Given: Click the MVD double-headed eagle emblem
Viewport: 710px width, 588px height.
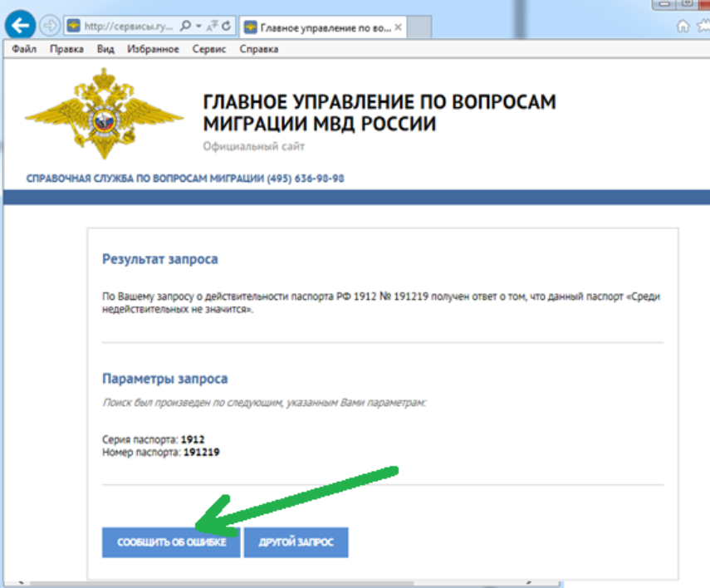Looking at the screenshot, I should pyautogui.click(x=105, y=115).
